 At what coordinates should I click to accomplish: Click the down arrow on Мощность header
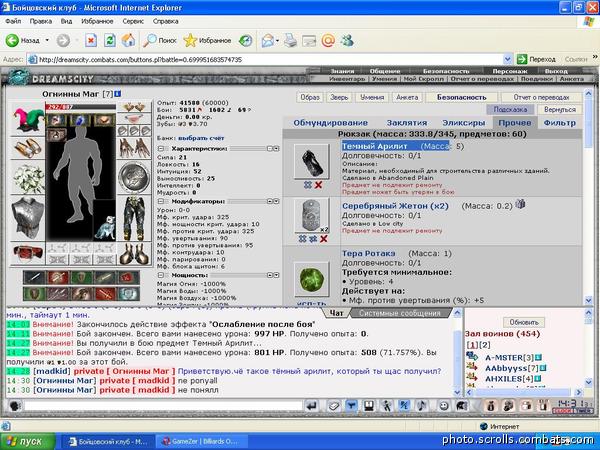click(276, 275)
